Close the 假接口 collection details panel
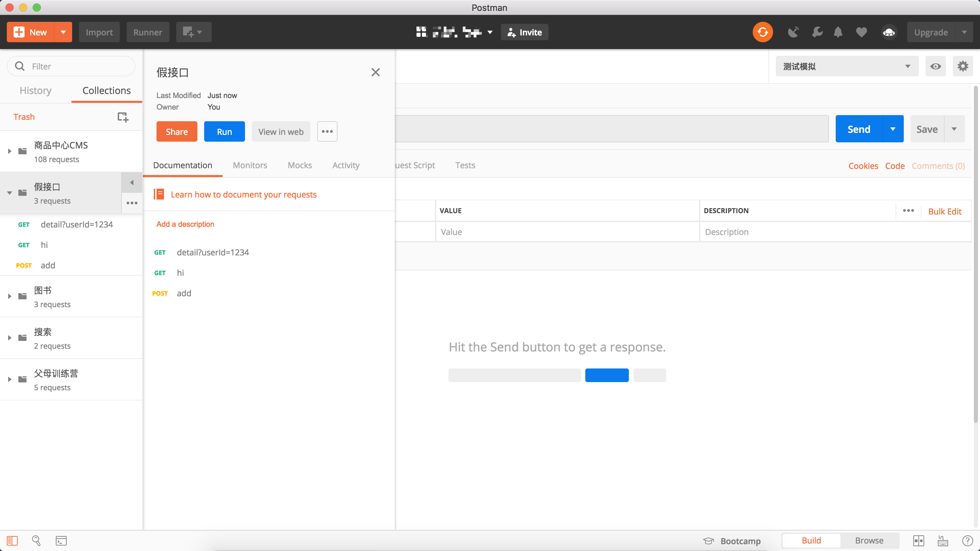The width and height of the screenshot is (980, 551). [375, 72]
